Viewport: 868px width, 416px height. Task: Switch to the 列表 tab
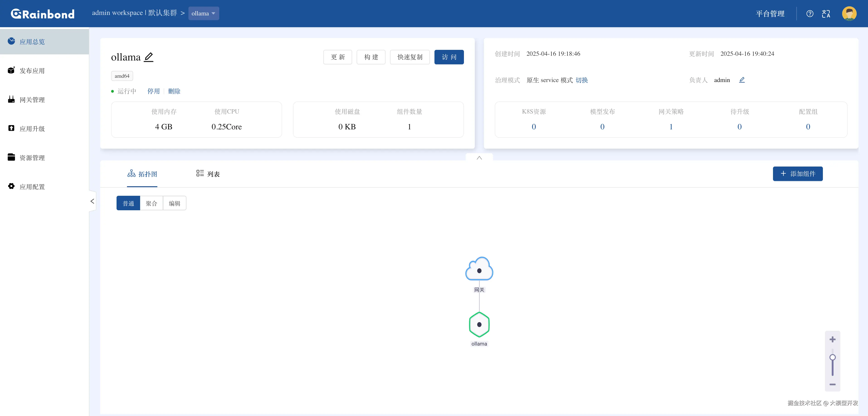tap(208, 174)
